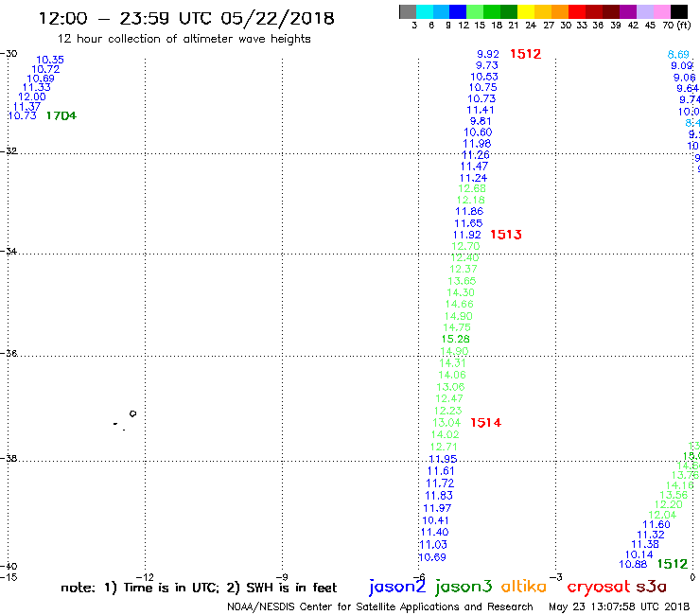The height and width of the screenshot is (615, 700).
Task: Click the wave height value 10.14
Action: [x=639, y=554]
